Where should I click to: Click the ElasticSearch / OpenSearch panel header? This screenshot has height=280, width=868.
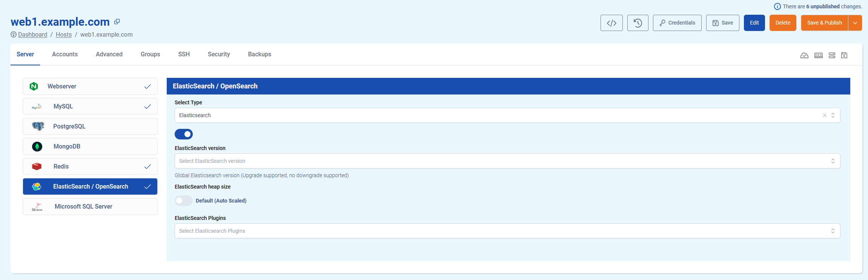click(509, 86)
